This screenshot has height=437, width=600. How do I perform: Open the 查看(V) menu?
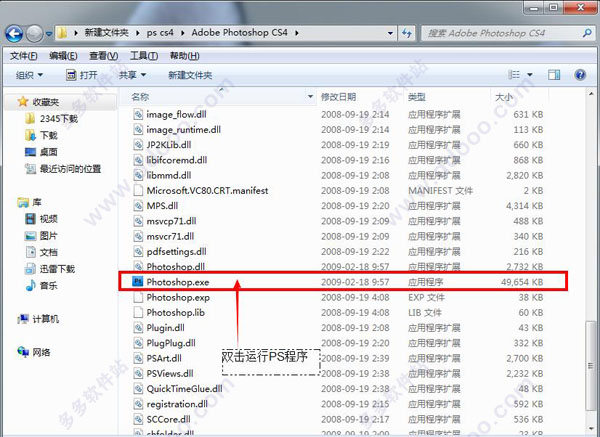[x=103, y=56]
